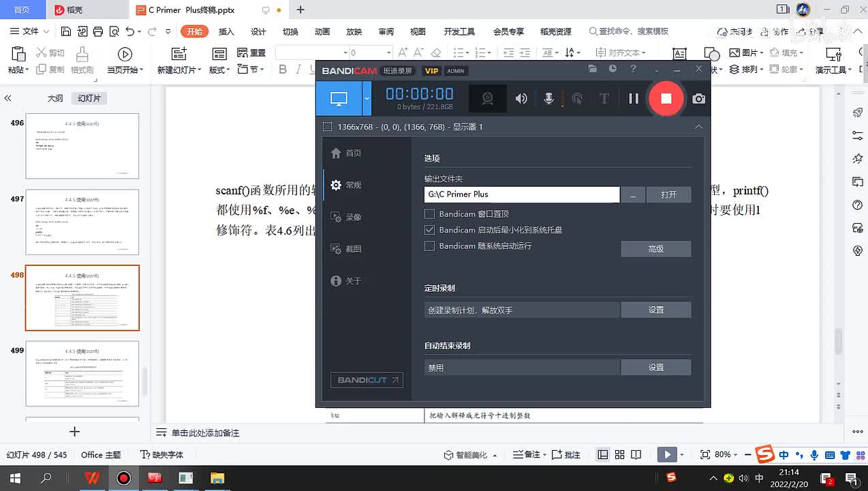Collapse the recording area bar with the chevron
Image resolution: width=868 pixels, height=491 pixels.
(698, 127)
